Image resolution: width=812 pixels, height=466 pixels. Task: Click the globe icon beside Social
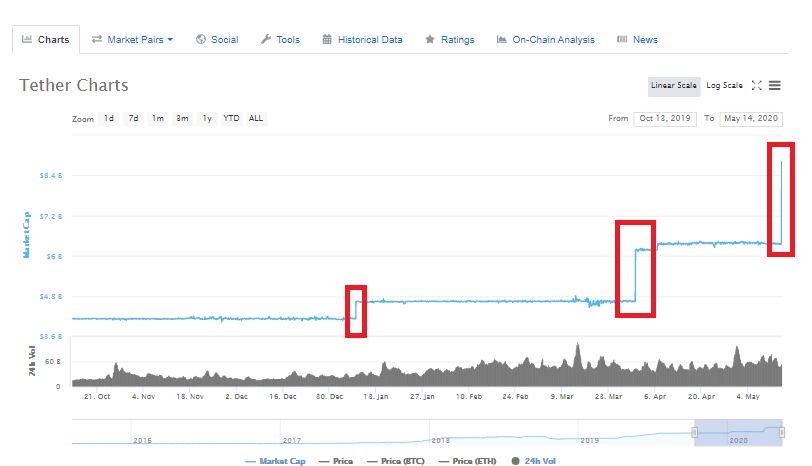coord(201,39)
